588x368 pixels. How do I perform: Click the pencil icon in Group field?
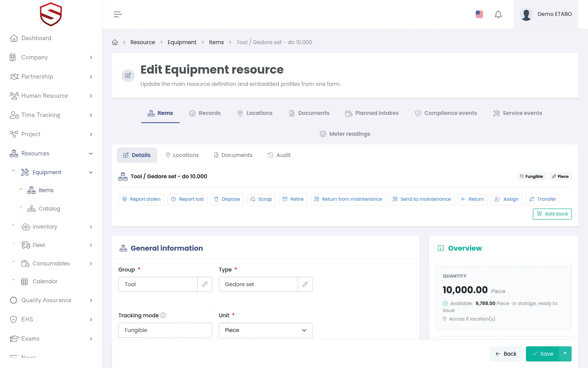205,284
